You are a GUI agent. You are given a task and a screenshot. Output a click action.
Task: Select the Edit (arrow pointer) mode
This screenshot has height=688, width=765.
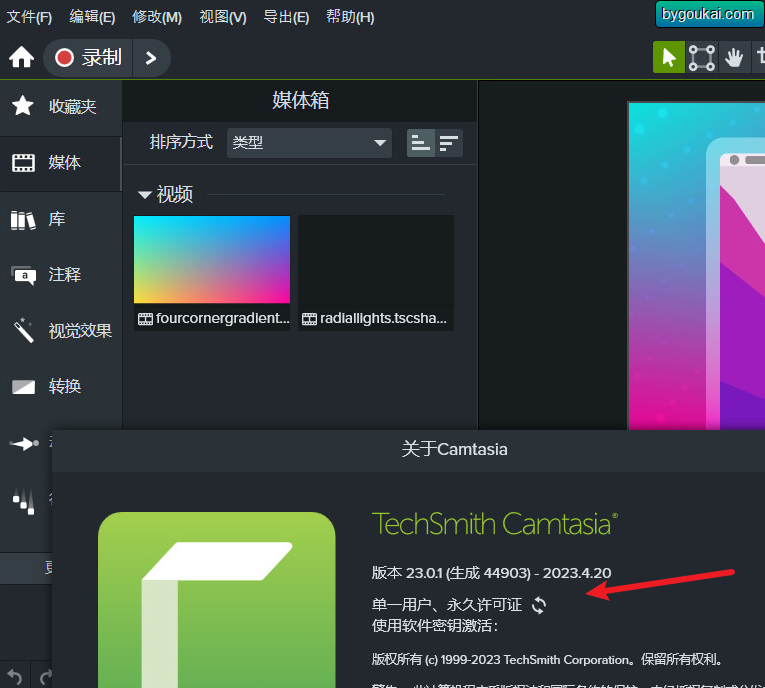click(x=669, y=58)
